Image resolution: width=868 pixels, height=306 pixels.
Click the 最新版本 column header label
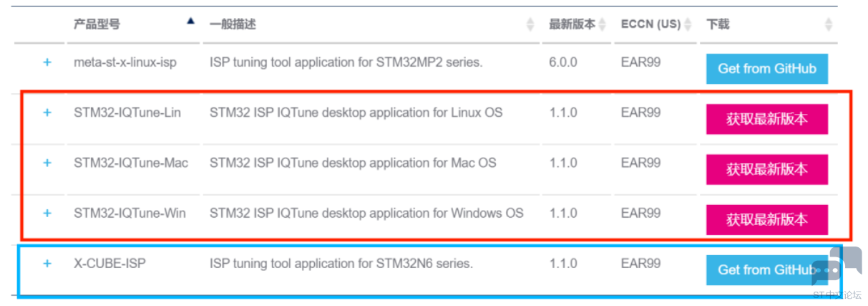[572, 24]
